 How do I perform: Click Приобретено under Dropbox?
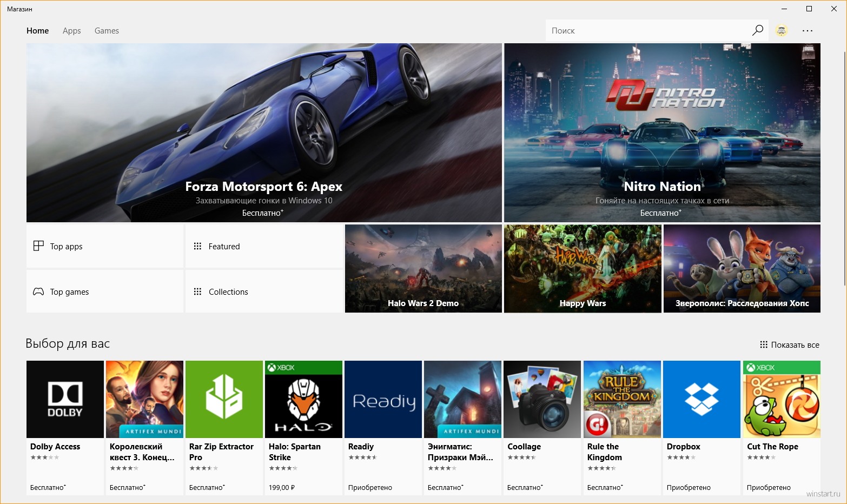click(689, 487)
